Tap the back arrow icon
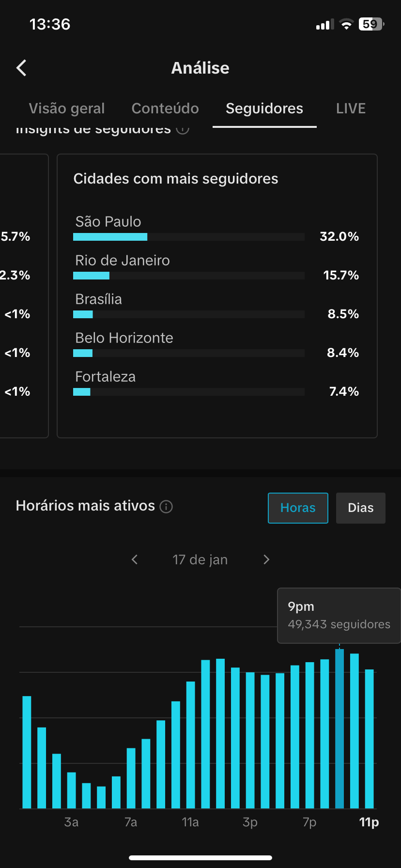Screen dimensions: 401x868 click(21, 68)
